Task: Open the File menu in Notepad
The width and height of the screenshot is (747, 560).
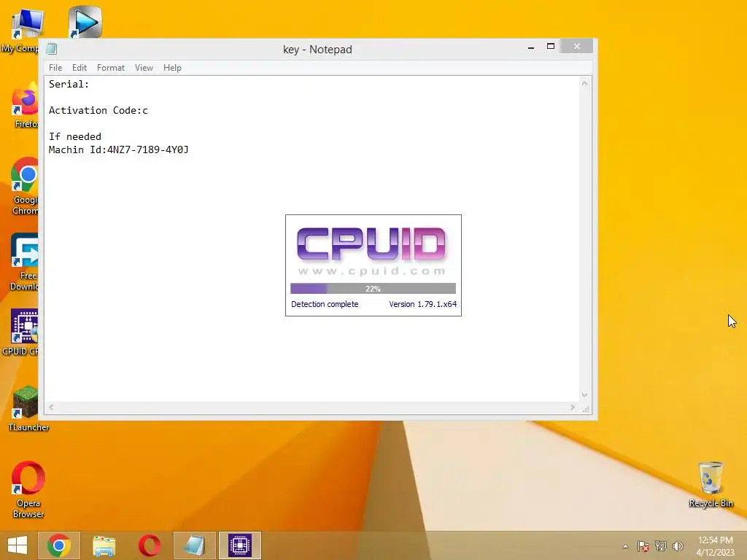Action: tap(55, 68)
